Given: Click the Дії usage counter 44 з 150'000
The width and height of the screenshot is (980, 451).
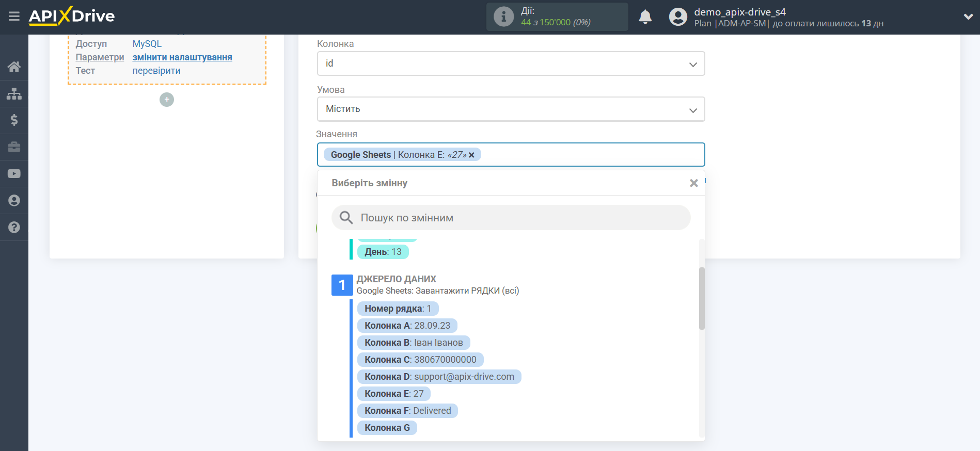Looking at the screenshot, I should (556, 22).
